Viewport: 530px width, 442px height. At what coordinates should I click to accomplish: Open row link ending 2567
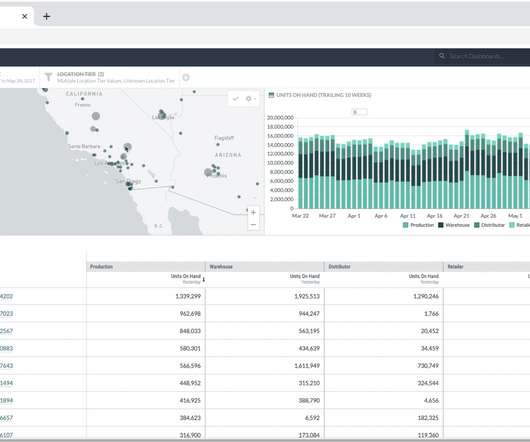pyautogui.click(x=6, y=331)
